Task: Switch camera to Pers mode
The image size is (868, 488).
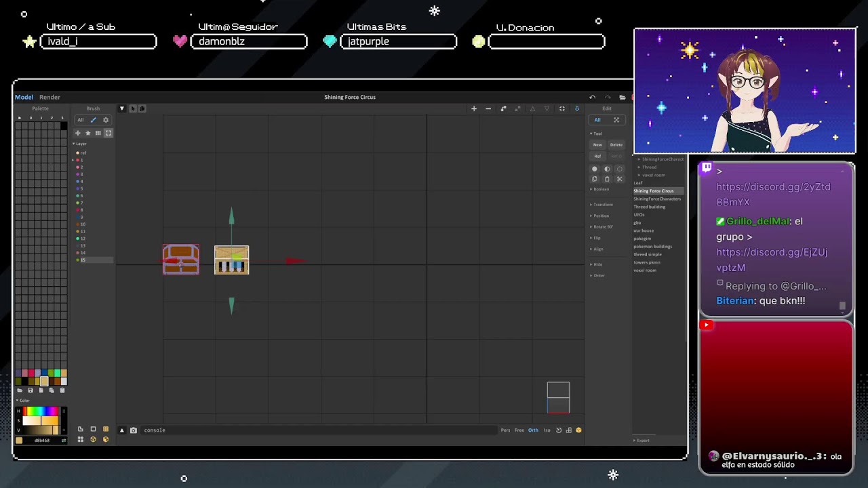Action: pos(505,430)
